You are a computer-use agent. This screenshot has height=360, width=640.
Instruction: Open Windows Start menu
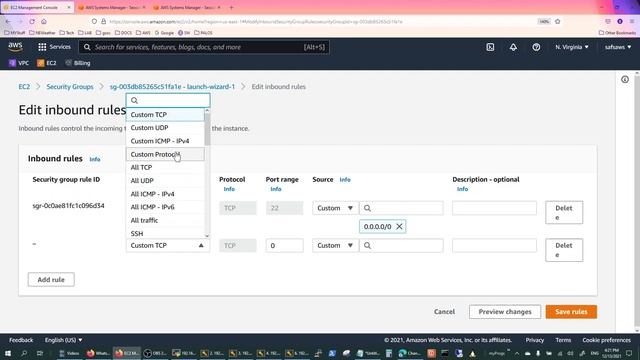tap(8, 353)
